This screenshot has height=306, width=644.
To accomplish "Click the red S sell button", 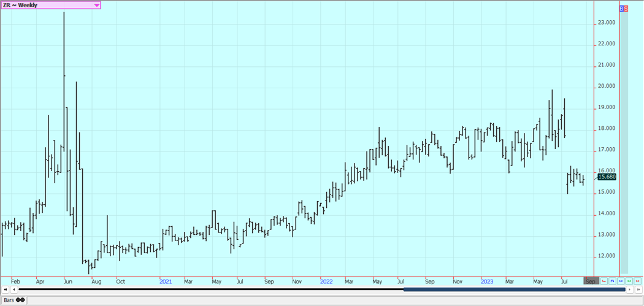I will pyautogui.click(x=626, y=9).
